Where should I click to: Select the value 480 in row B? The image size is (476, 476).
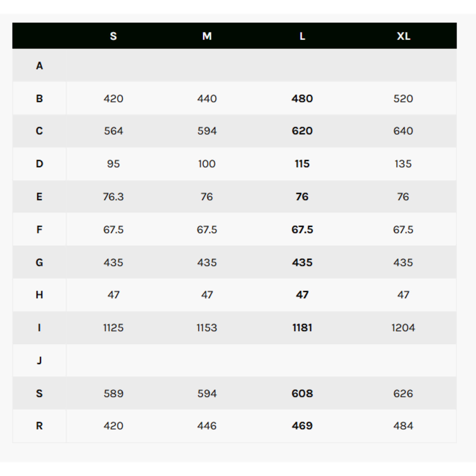point(302,99)
